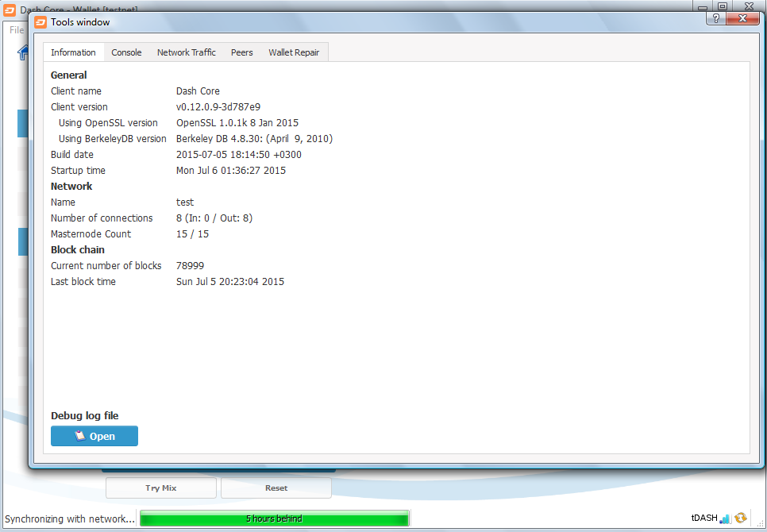Click the 'Dash Core' client name value
This screenshot has width=767, height=532.
coord(198,91)
